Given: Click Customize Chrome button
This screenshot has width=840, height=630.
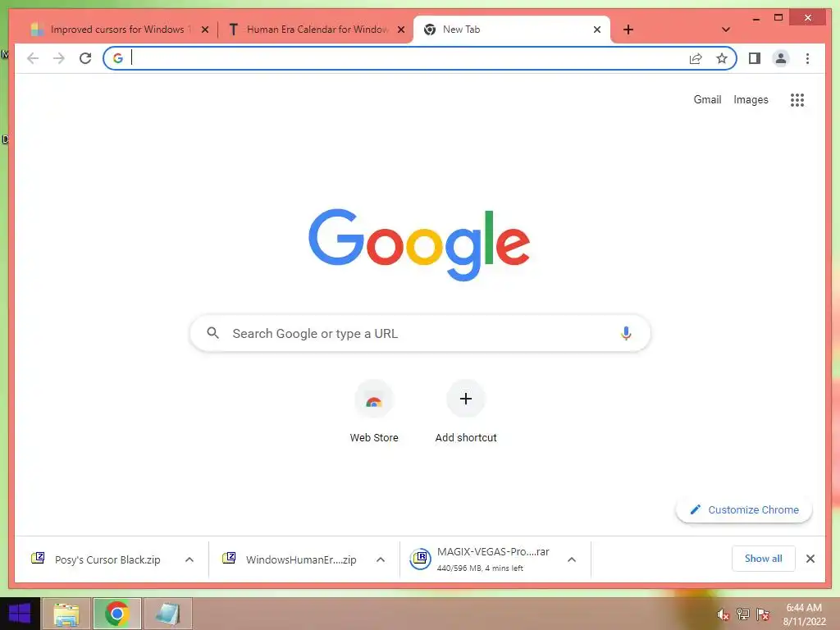Looking at the screenshot, I should pyautogui.click(x=744, y=510).
